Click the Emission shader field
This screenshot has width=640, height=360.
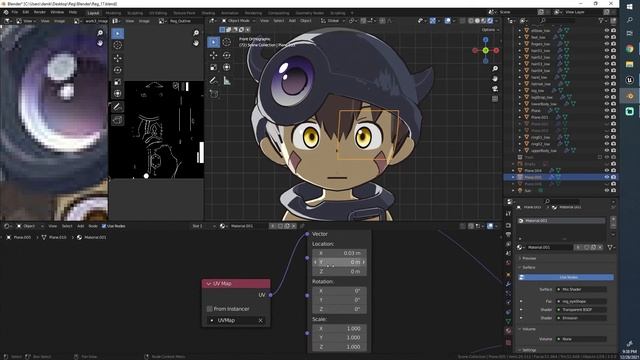582,318
